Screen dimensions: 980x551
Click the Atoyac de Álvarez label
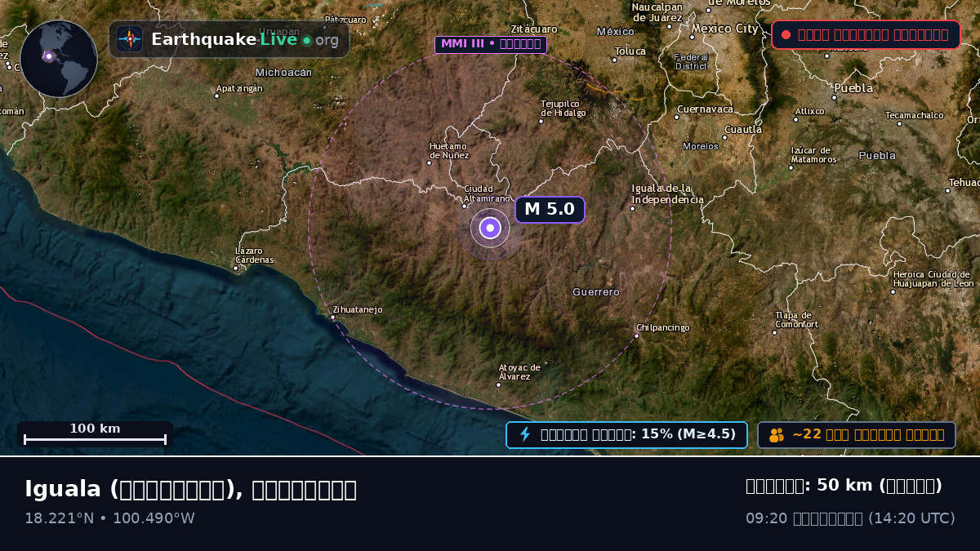519,371
